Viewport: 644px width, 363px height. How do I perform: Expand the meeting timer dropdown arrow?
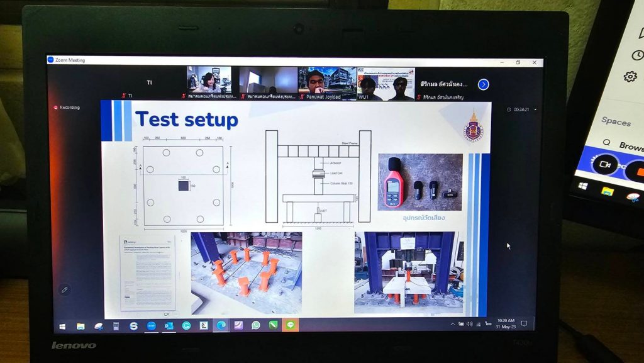535,109
